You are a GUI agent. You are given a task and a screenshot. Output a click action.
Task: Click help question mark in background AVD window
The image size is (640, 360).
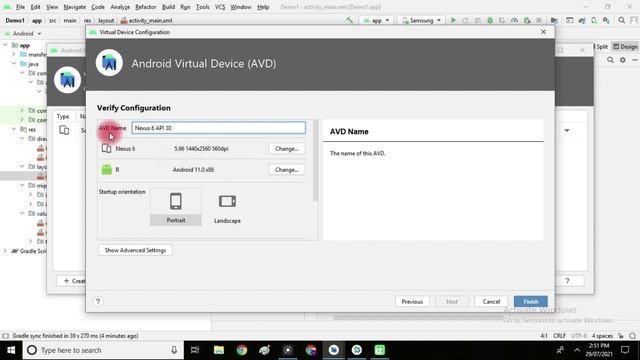[567, 281]
